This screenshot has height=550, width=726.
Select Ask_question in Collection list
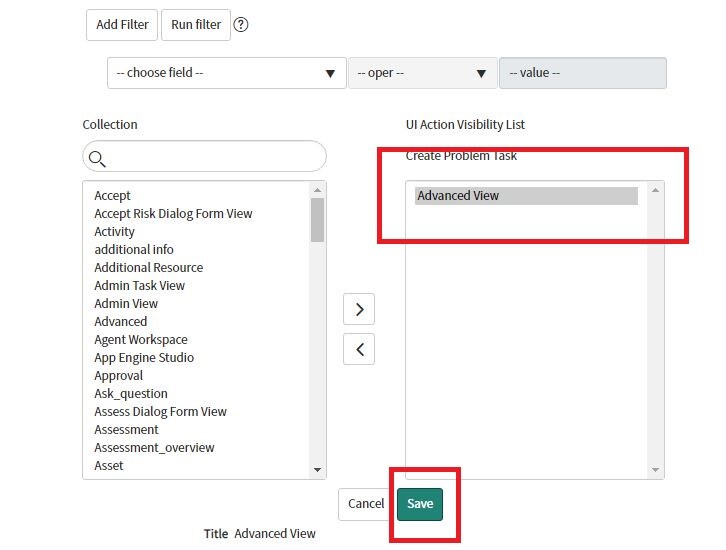[131, 394]
